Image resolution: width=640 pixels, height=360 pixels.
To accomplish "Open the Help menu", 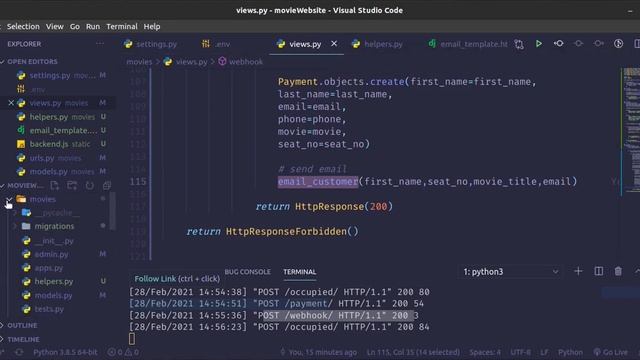I will click(152, 27).
